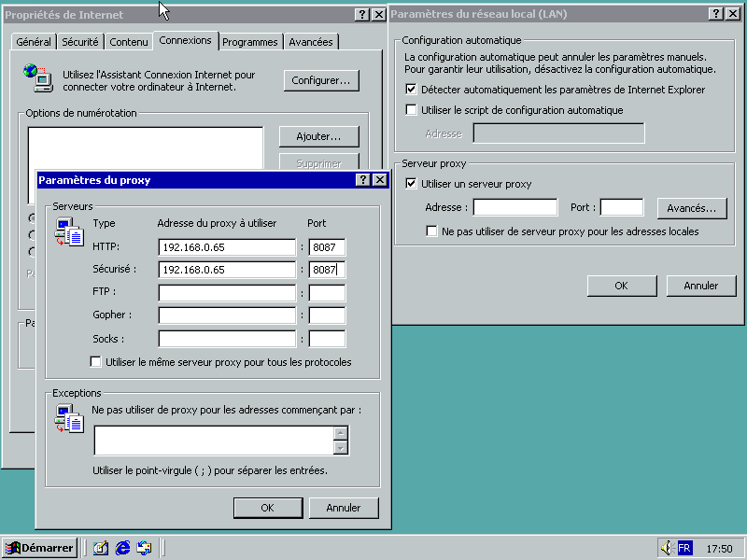Uncheck Détecter automatiquement les paramètres
This screenshot has height=560, width=747.
[x=411, y=90]
